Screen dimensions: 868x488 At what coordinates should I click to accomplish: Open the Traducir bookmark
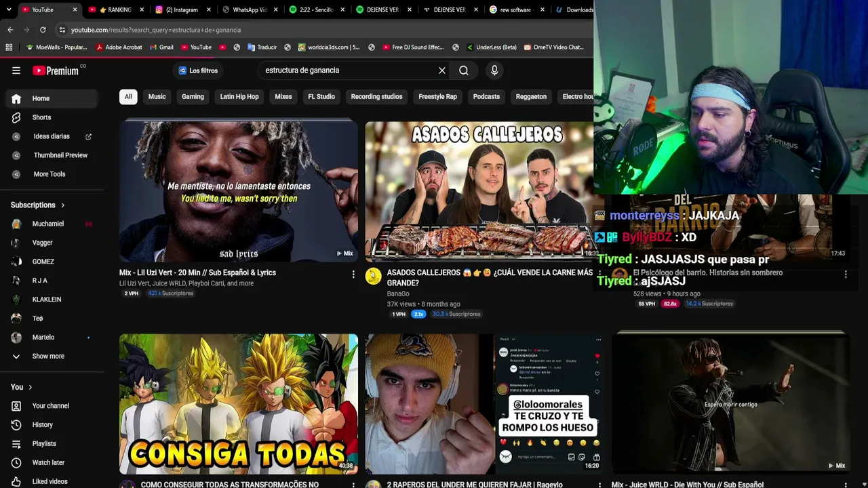pyautogui.click(x=262, y=47)
